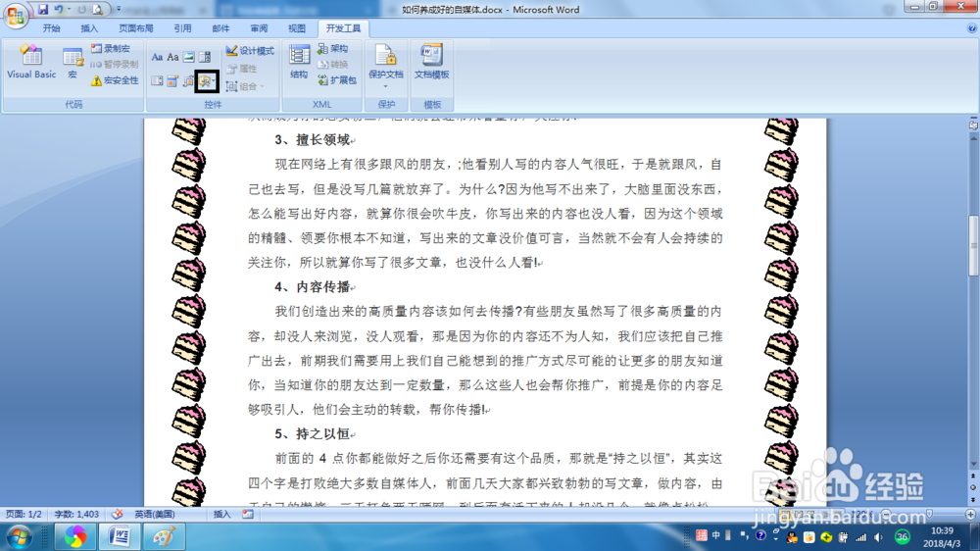Open the legacy tools dropdown

(207, 81)
